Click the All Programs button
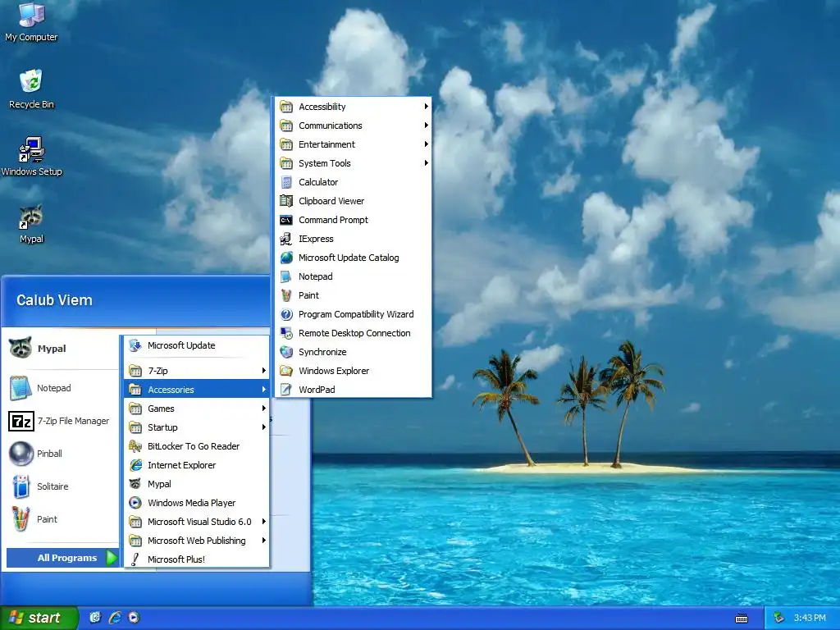The height and width of the screenshot is (630, 840). coord(62,558)
